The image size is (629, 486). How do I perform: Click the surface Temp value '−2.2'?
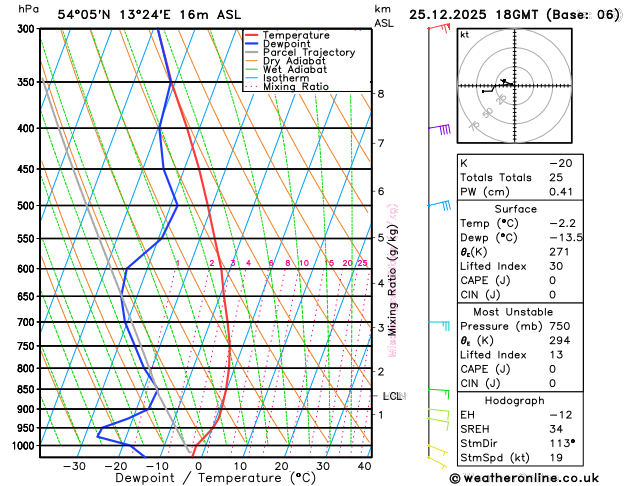562,223
